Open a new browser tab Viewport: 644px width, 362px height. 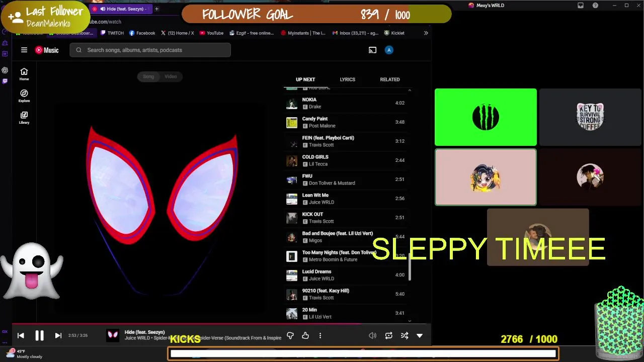[156, 9]
